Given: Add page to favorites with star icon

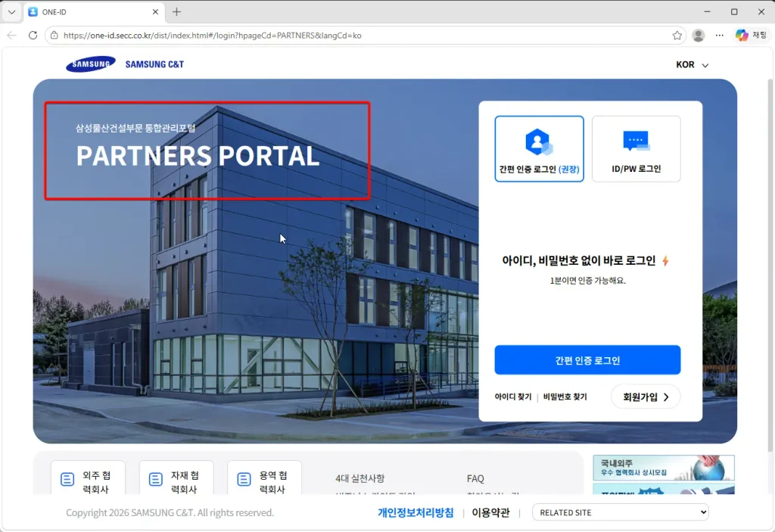Looking at the screenshot, I should 677,35.
